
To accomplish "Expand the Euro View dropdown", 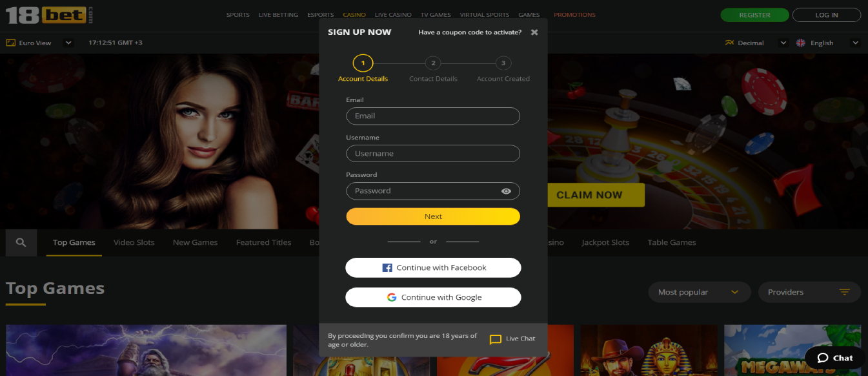I will pos(68,43).
